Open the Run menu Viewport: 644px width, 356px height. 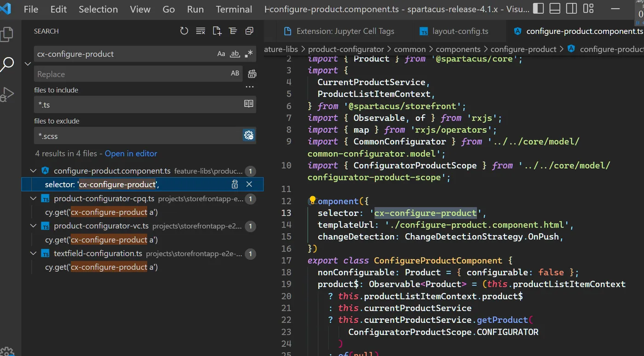(195, 9)
